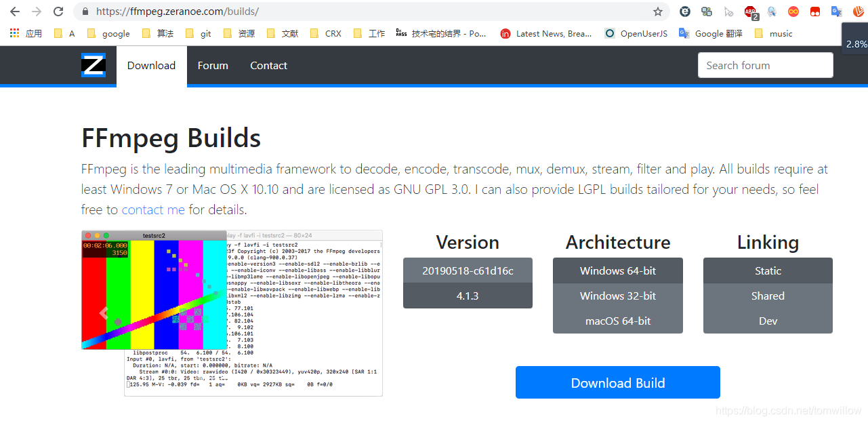
Task: Open the IE Tab extension icon
Action: tap(685, 12)
